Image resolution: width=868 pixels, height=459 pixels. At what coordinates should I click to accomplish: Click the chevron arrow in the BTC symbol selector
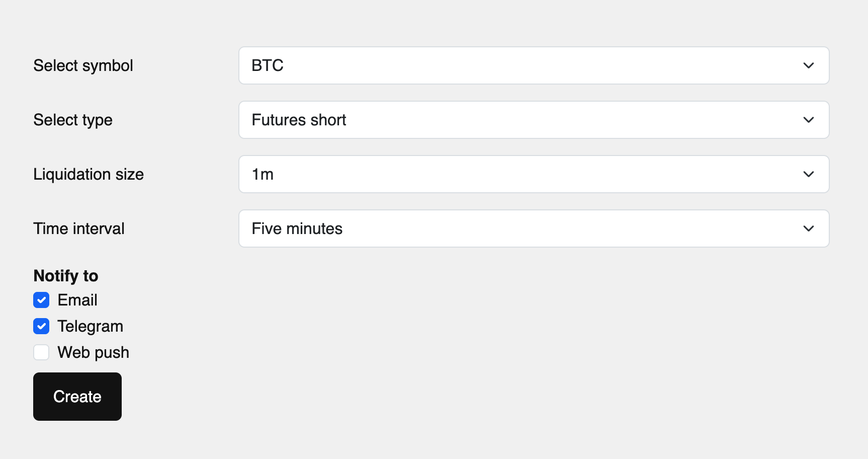tap(808, 65)
